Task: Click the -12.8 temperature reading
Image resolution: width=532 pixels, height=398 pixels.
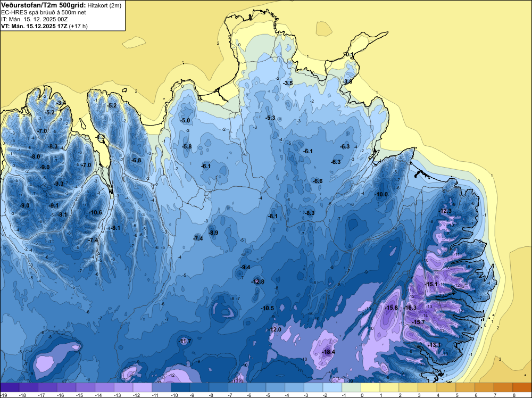Action: tap(257, 281)
